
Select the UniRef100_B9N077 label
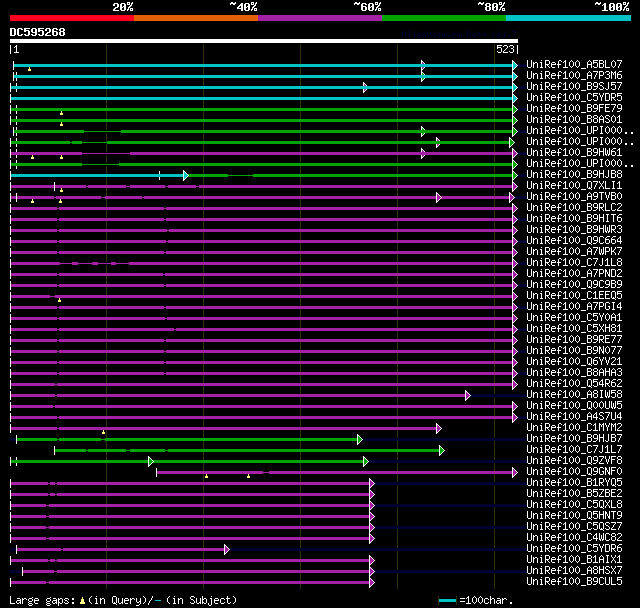574,351
